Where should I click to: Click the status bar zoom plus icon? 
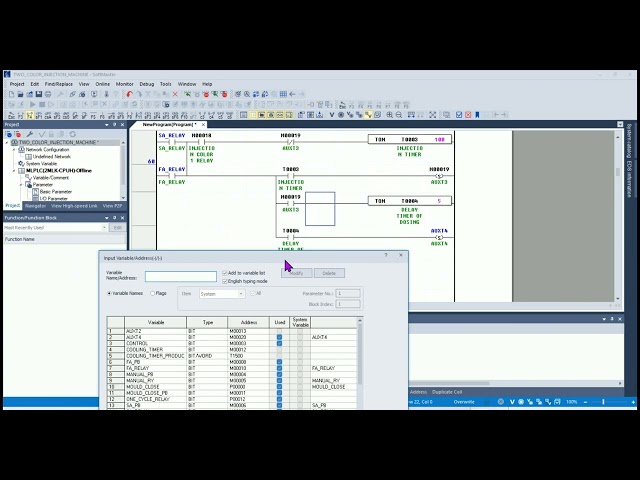pos(633,402)
